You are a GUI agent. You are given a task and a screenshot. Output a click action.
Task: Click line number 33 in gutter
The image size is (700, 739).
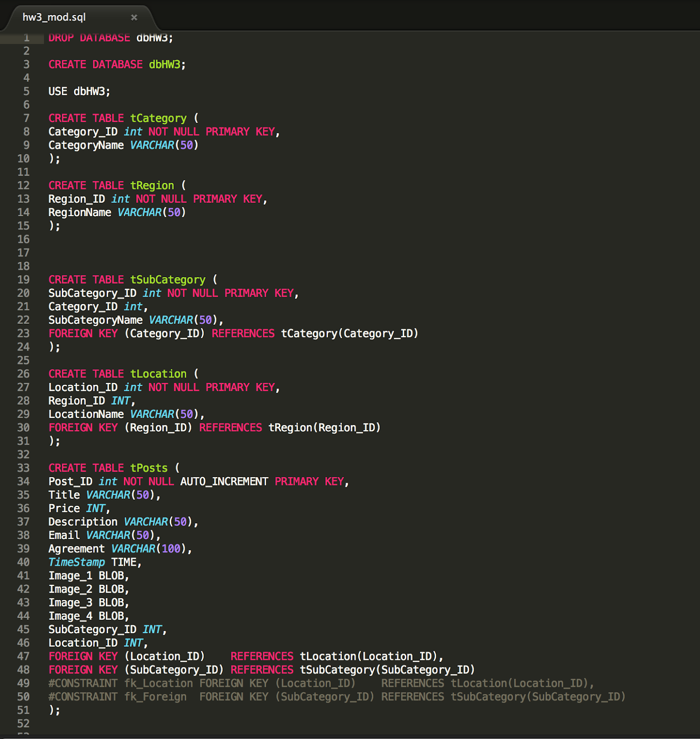23,468
